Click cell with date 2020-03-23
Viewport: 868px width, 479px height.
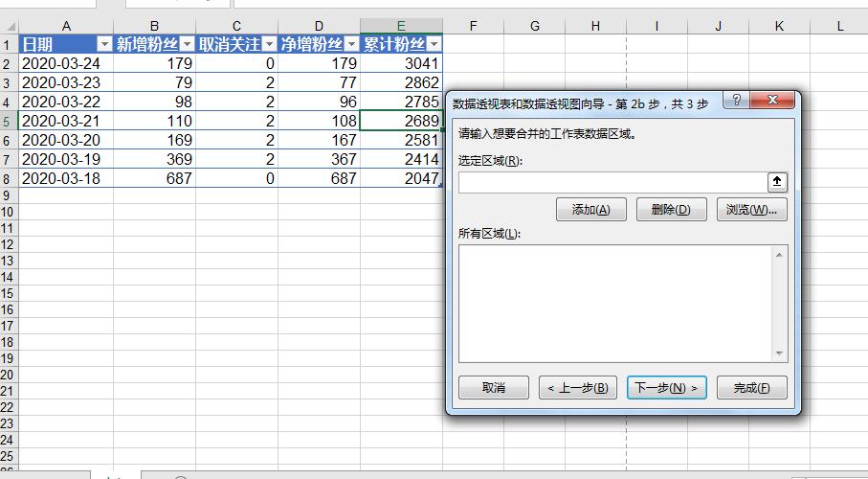coord(66,82)
